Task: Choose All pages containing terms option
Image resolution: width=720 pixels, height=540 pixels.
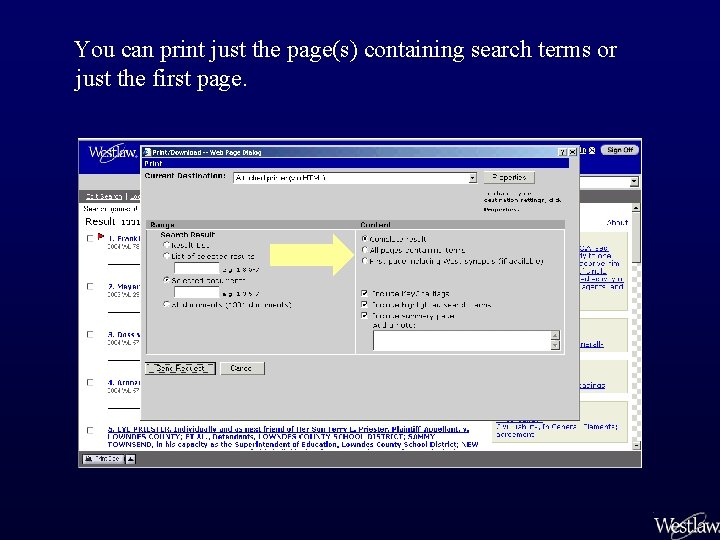Action: tap(365, 250)
